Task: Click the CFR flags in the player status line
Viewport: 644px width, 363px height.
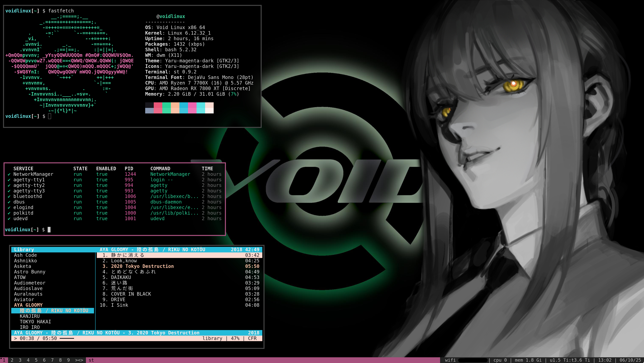Action: (x=252, y=338)
